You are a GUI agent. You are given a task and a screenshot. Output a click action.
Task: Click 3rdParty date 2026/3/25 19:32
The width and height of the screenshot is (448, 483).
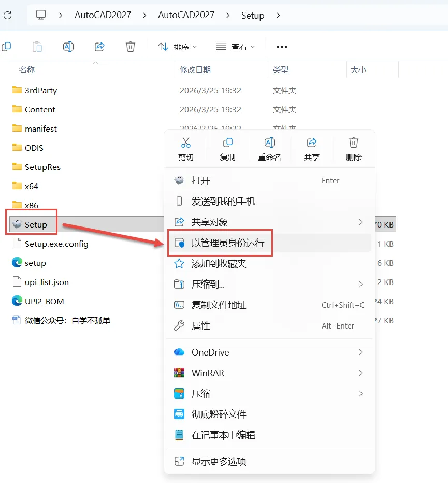[210, 90]
